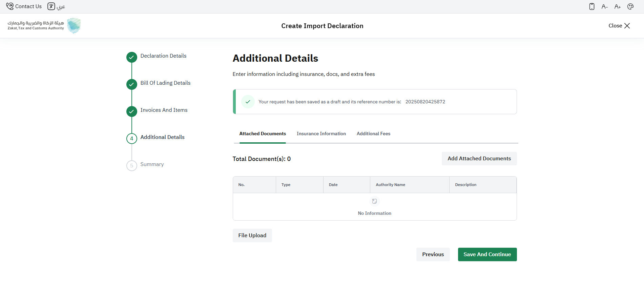644x307 pixels.
Task: Open the Contact Us link
Action: (28, 6)
